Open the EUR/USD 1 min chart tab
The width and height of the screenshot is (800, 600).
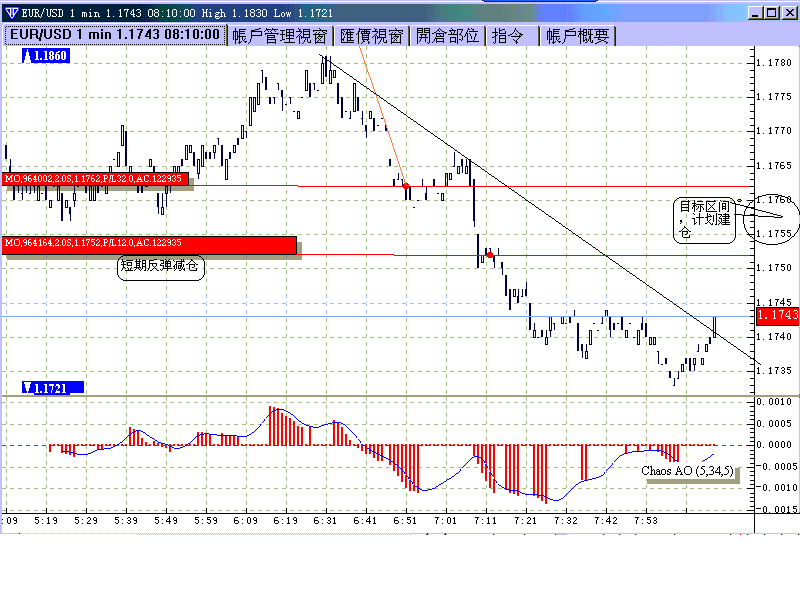click(x=115, y=35)
